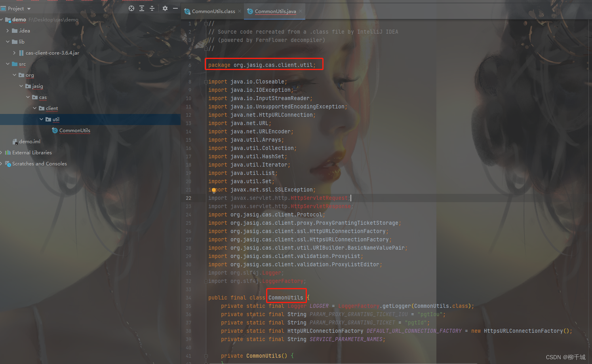Select CommonUtils class in project tree
The image size is (592, 364).
(x=75, y=131)
